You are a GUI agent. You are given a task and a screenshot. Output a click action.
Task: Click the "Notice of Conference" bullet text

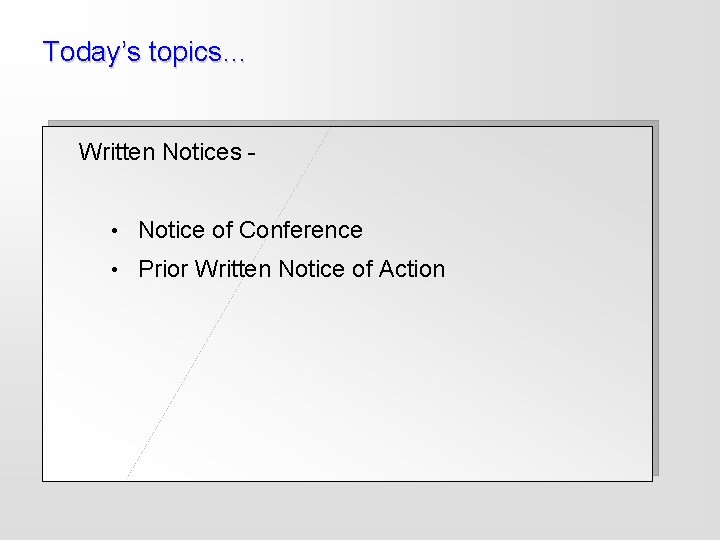[250, 230]
